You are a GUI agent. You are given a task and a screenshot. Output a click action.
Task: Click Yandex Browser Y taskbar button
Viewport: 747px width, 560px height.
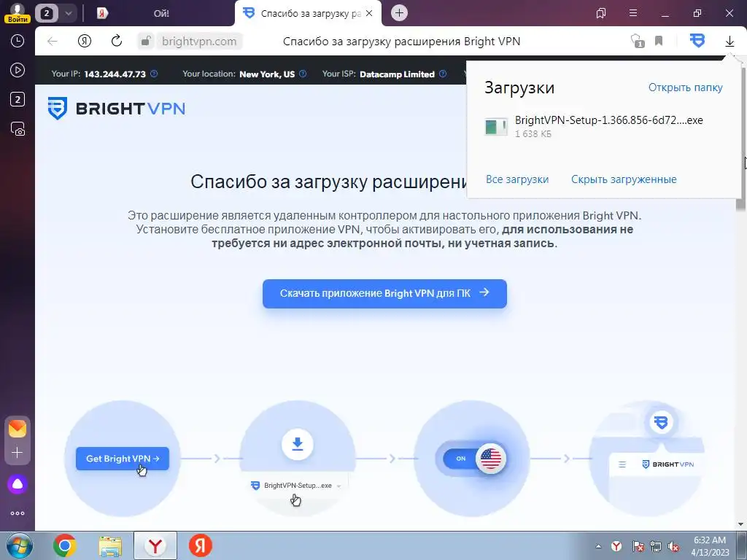[x=155, y=545]
